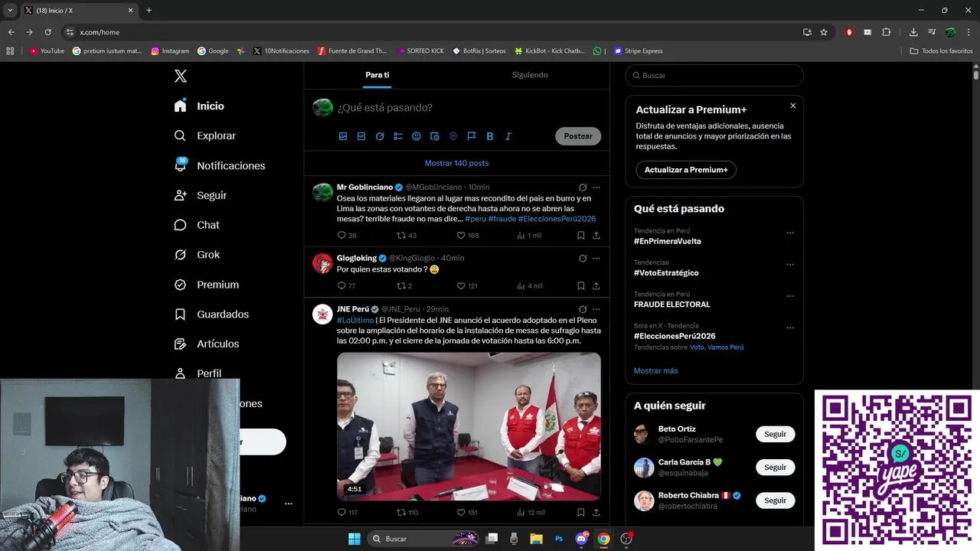Viewport: 980px width, 551px height.
Task: Bookmark the JNE Perú post
Action: (x=581, y=513)
